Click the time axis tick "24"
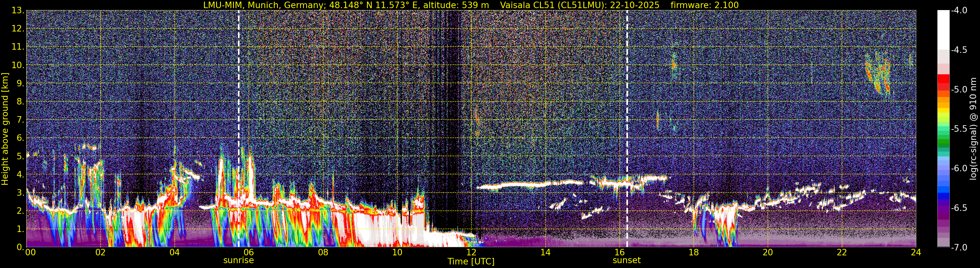 point(916,252)
